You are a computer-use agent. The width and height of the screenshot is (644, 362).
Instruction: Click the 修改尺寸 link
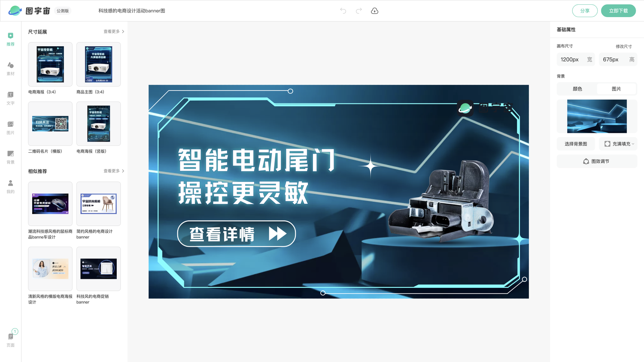click(x=623, y=46)
